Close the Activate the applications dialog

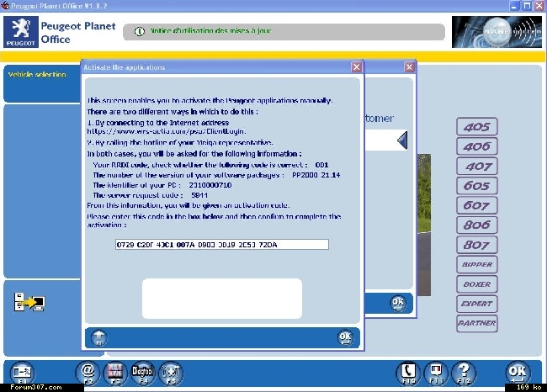357,67
